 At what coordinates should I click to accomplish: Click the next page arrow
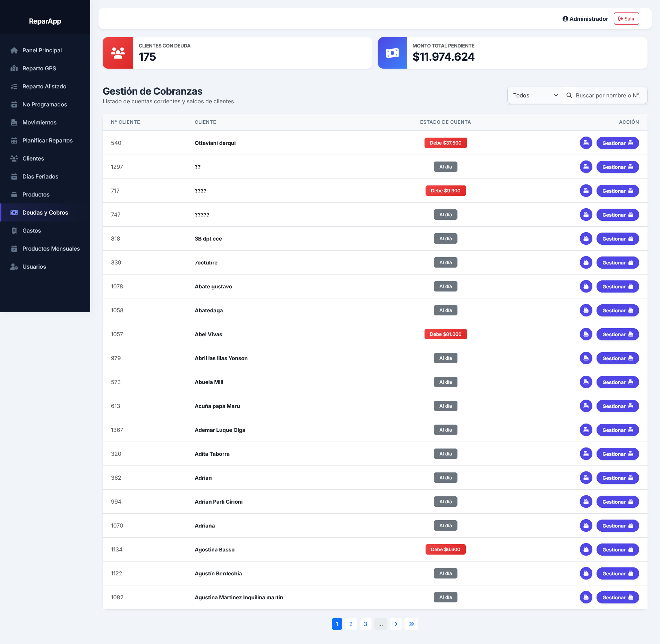396,624
